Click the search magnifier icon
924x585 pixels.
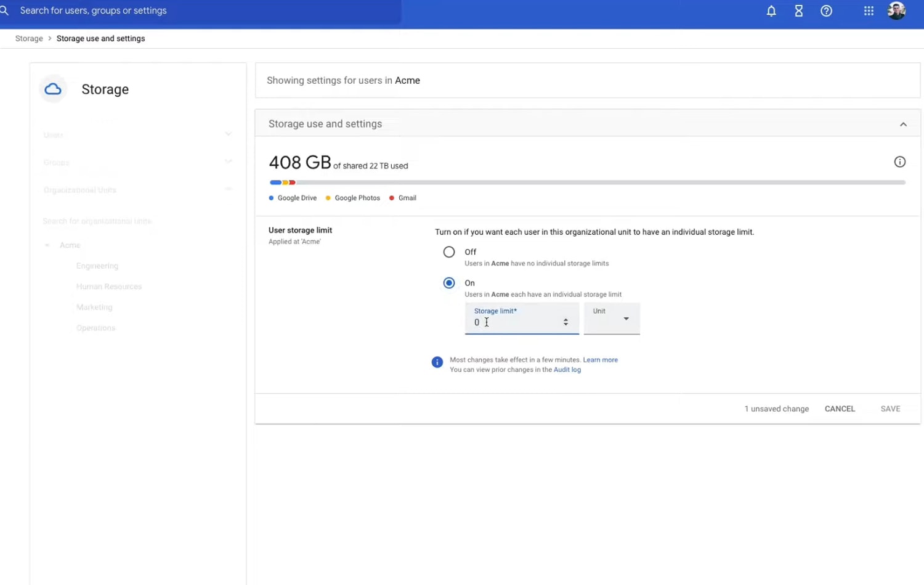(6, 10)
